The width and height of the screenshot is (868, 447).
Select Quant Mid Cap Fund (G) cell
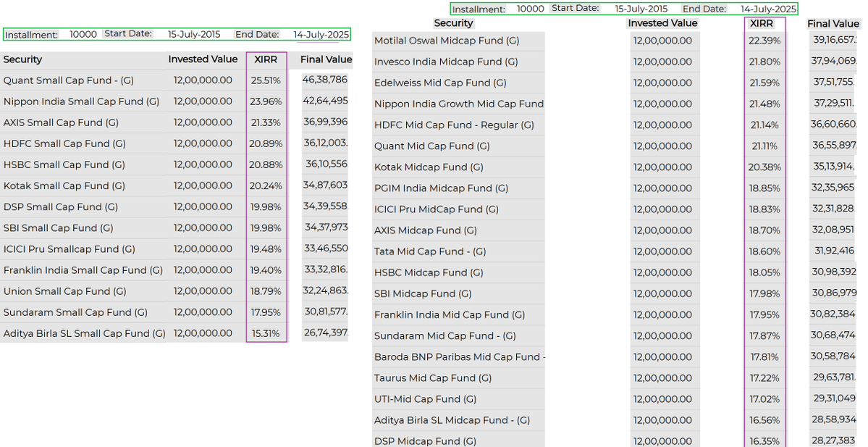[431, 146]
